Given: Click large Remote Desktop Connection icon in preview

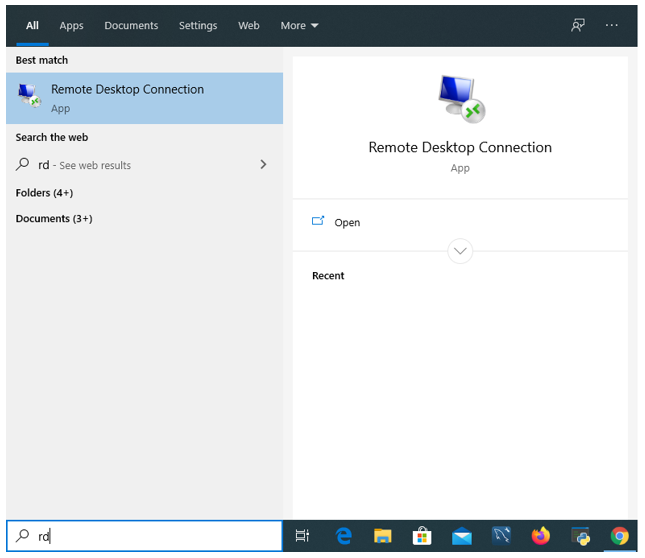Looking at the screenshot, I should [x=461, y=99].
